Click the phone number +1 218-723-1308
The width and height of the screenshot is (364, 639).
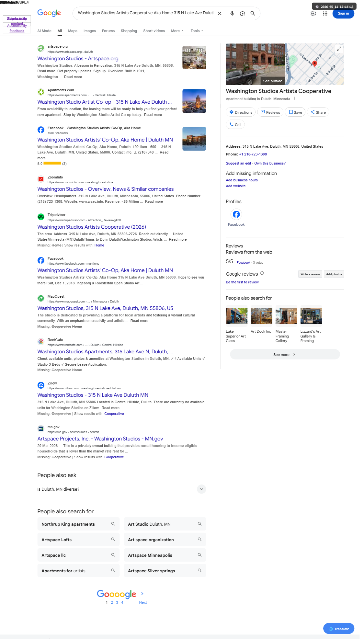pyautogui.click(x=253, y=154)
